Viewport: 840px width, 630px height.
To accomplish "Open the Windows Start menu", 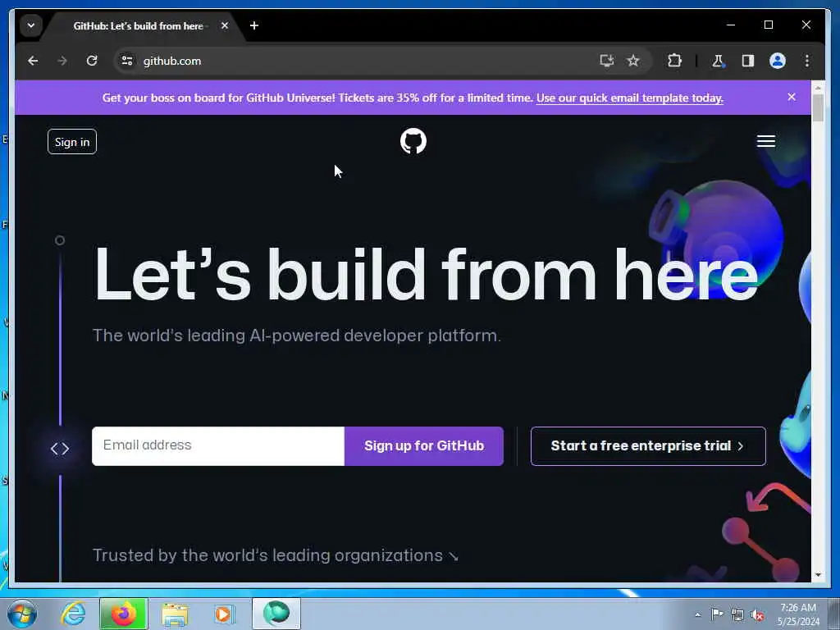I will coord(22,614).
